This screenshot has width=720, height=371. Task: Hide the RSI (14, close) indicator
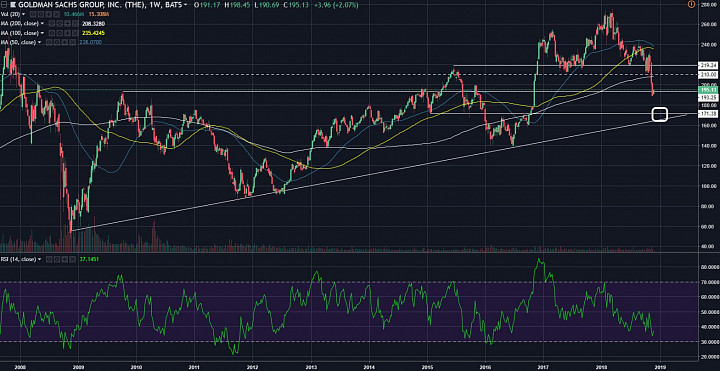[x=49, y=259]
